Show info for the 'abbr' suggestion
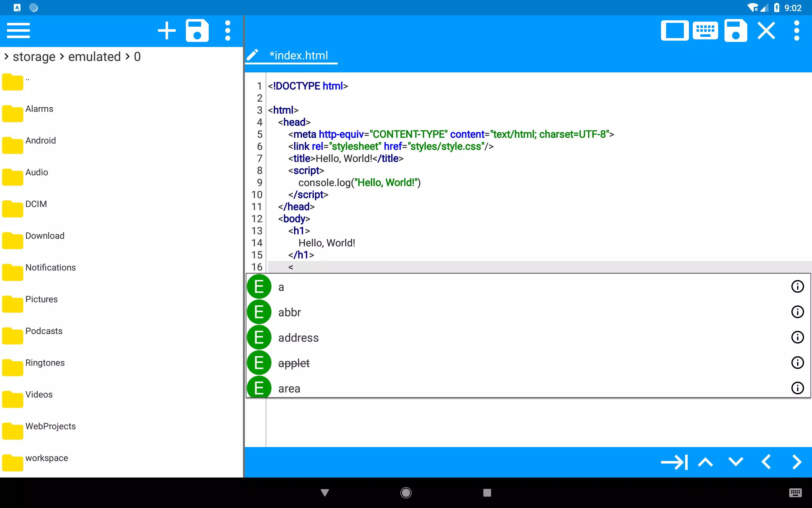 click(798, 312)
